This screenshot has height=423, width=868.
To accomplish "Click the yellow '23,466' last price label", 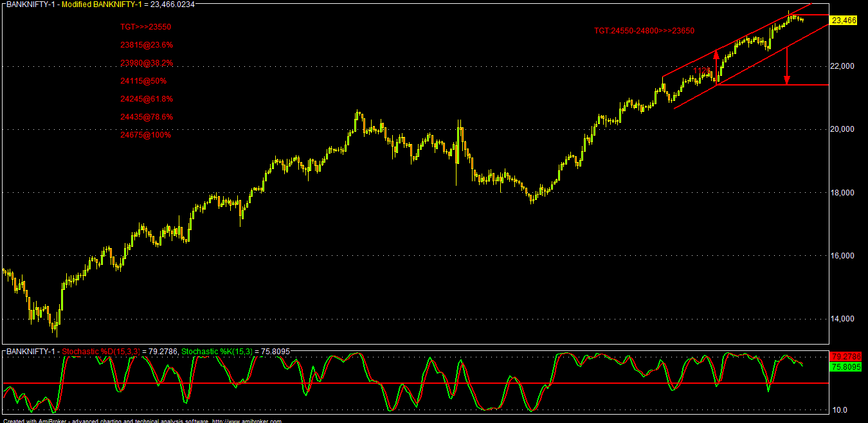I will (844, 21).
